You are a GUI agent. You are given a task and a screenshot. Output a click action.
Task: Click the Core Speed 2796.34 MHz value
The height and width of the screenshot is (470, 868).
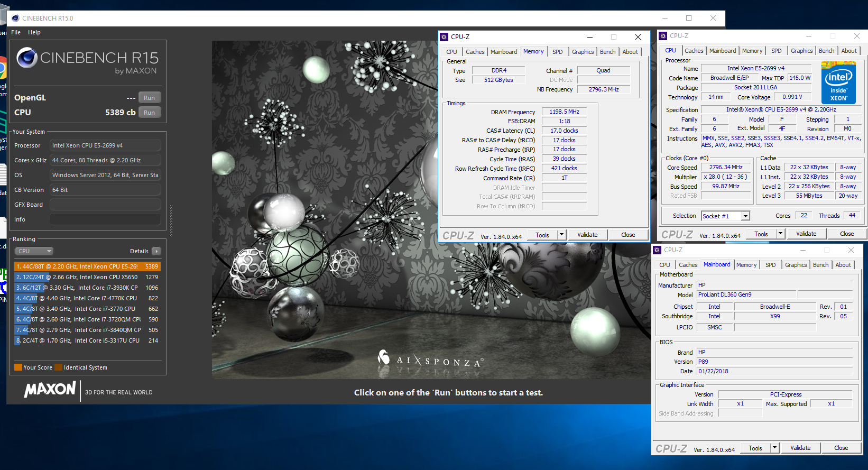(x=726, y=168)
